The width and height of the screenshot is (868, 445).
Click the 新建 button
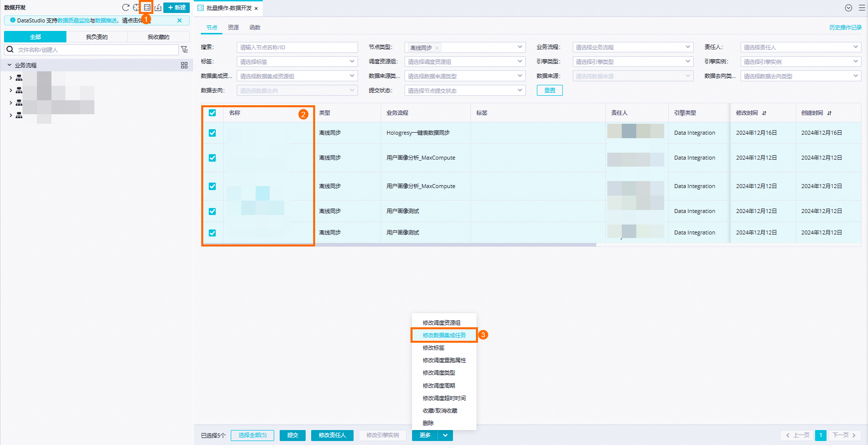click(x=177, y=7)
